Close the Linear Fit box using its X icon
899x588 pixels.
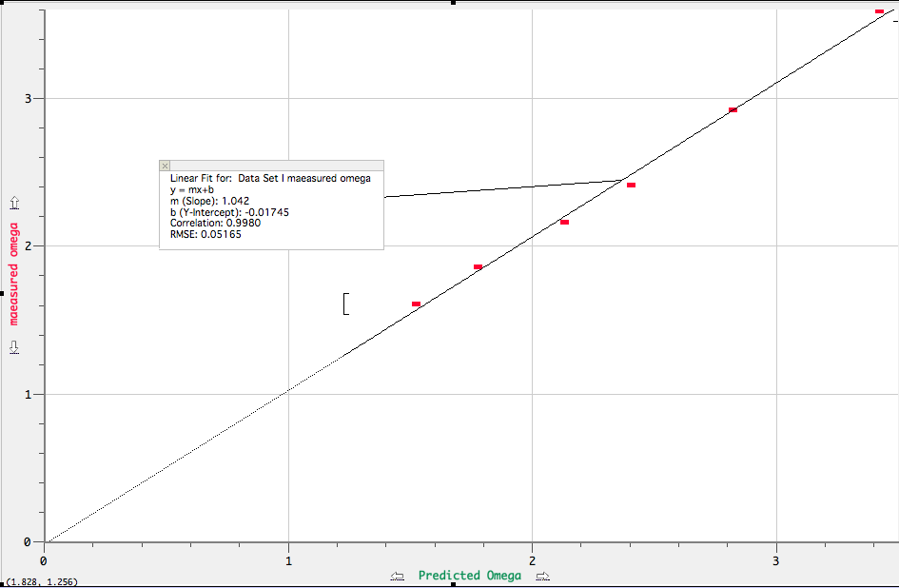[166, 165]
